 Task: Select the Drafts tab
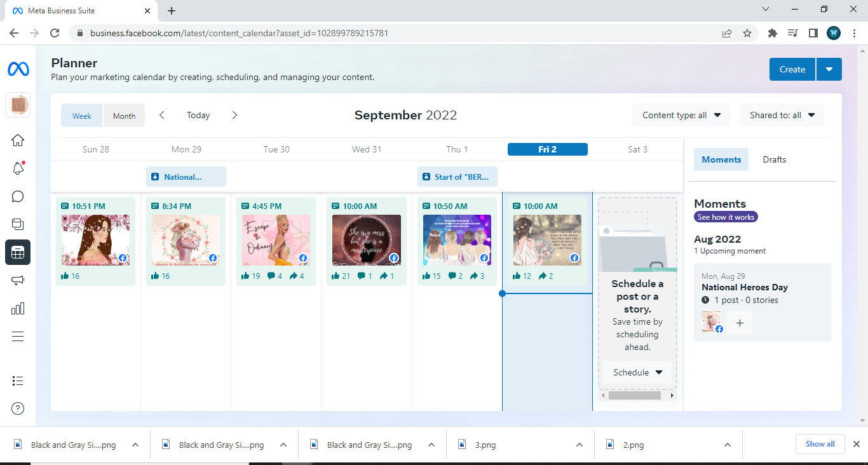775,159
